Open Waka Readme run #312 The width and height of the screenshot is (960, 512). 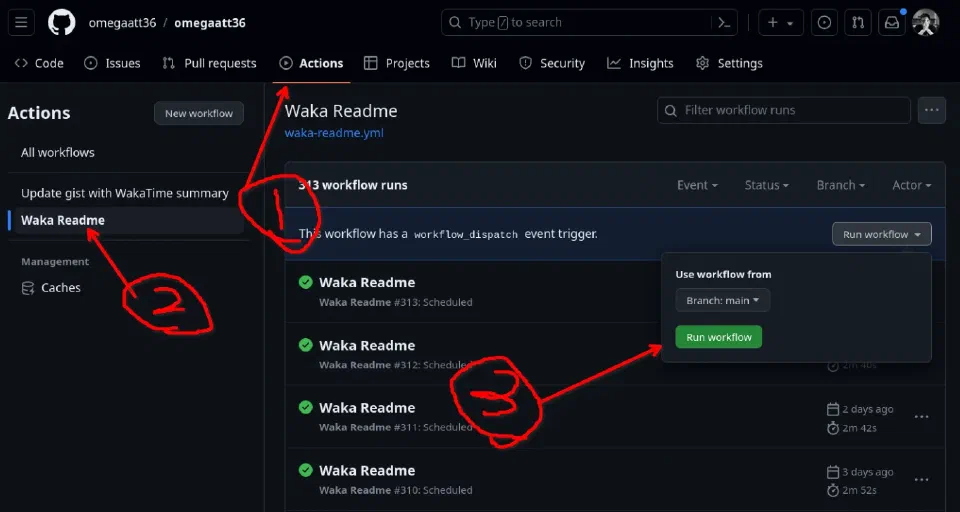[x=367, y=345]
